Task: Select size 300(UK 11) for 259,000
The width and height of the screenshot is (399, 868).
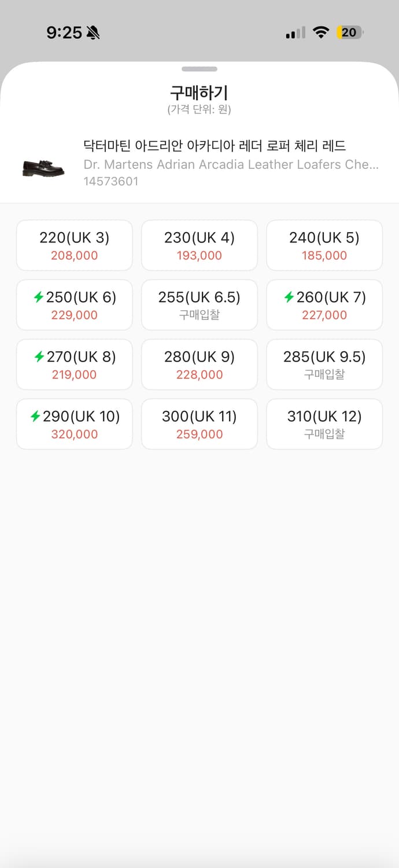Action: (x=199, y=424)
